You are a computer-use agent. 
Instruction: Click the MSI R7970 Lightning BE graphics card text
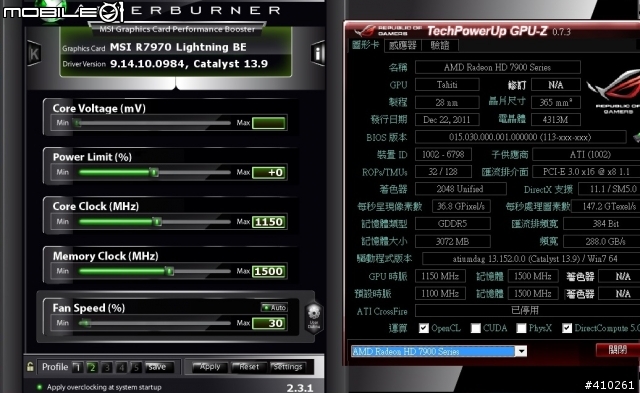coord(178,47)
